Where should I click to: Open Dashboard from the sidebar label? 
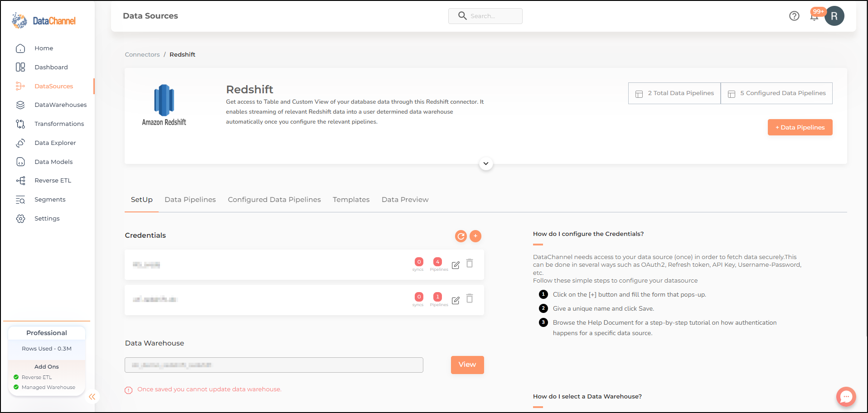pyautogui.click(x=51, y=67)
